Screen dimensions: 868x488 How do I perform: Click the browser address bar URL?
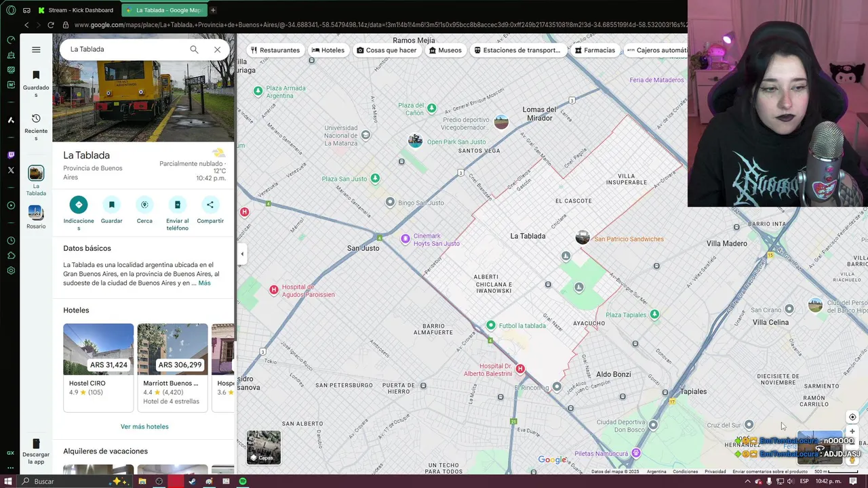pyautogui.click(x=380, y=25)
